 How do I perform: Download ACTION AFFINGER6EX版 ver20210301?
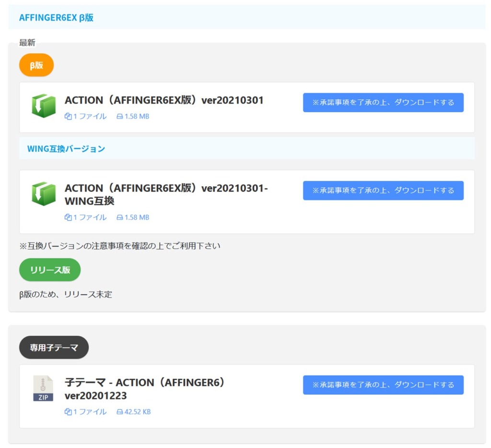[x=383, y=103]
